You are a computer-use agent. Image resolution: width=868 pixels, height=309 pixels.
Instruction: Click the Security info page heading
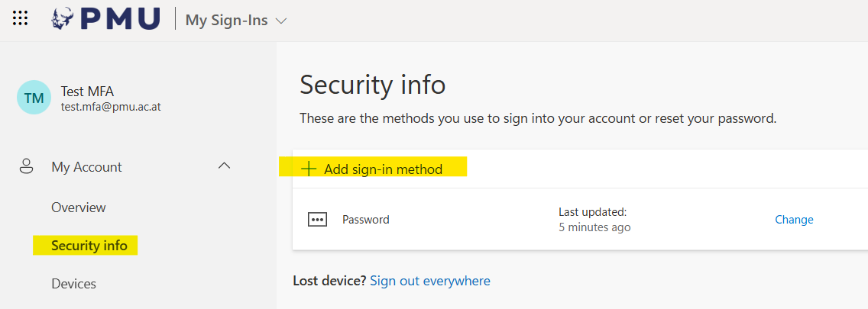click(x=372, y=85)
